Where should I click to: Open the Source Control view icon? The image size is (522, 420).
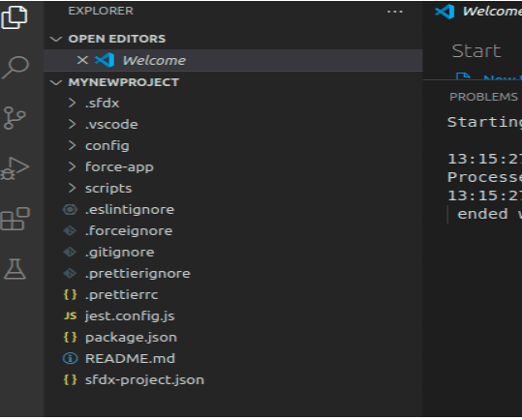coord(15,118)
